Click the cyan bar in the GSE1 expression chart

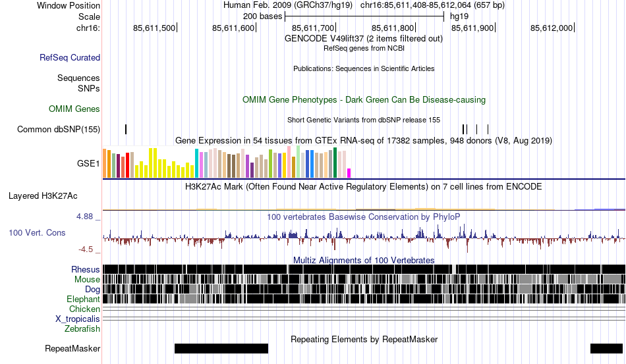[196, 163]
